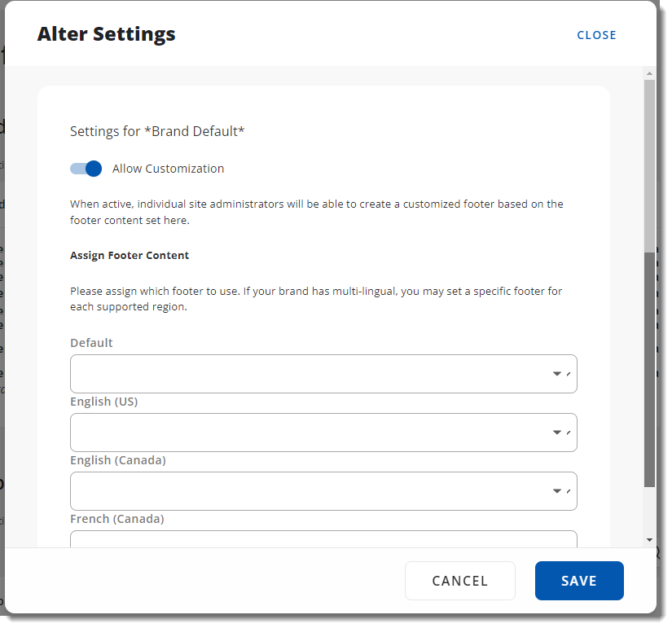This screenshot has width=672, height=628.
Task: Click the "English (Canada)" field label
Action: [117, 460]
